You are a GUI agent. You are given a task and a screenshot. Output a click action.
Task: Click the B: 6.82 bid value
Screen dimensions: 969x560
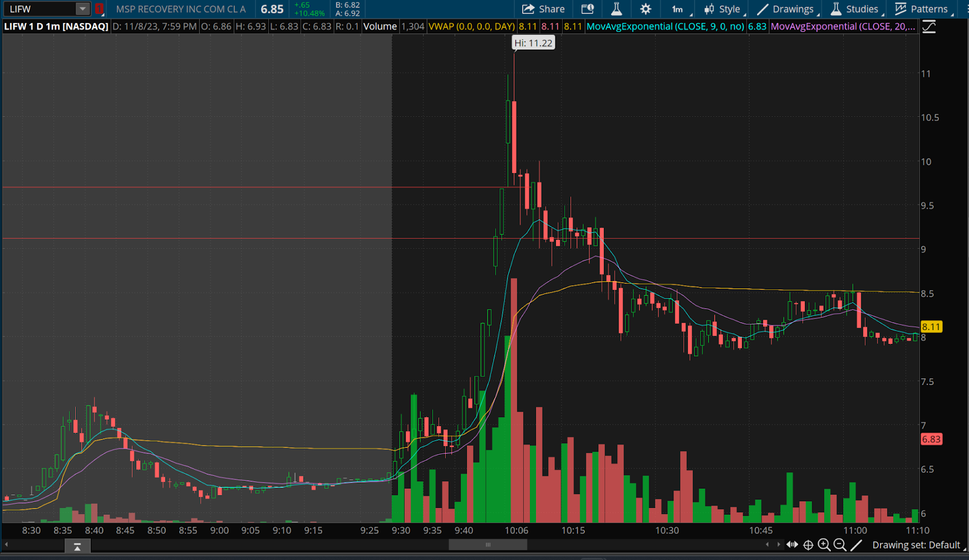[x=348, y=5]
